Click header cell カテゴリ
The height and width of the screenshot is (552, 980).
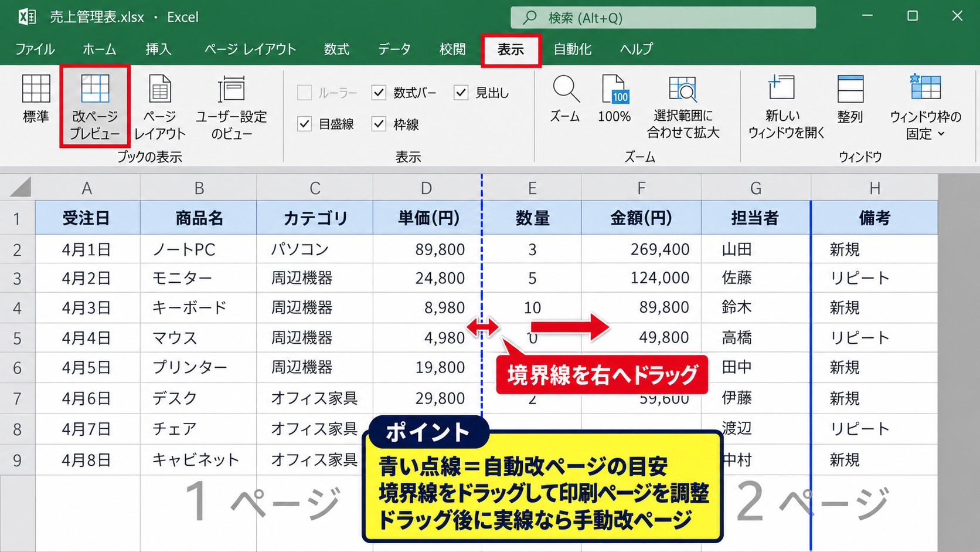(x=315, y=218)
